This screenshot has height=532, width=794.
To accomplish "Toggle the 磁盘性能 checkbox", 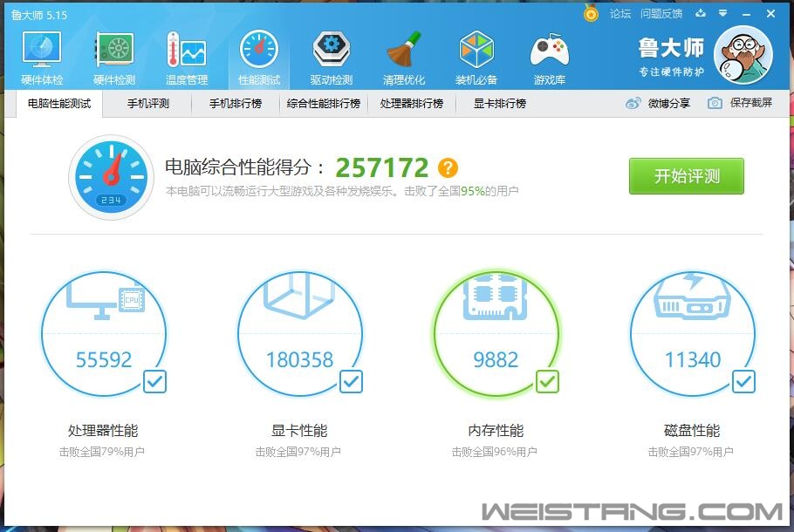I will (743, 381).
